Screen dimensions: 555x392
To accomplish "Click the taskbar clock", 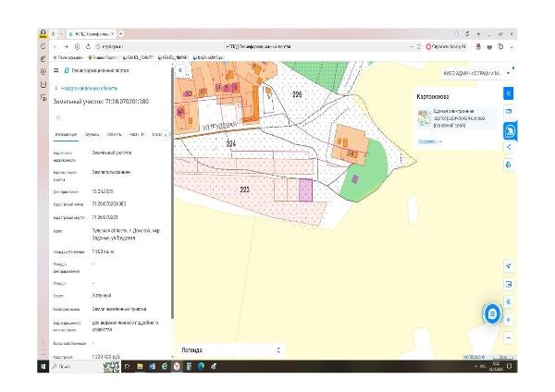I will point(496,366).
